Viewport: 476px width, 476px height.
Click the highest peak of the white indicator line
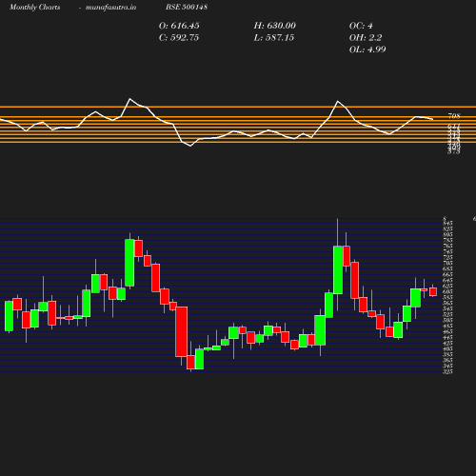129,99
